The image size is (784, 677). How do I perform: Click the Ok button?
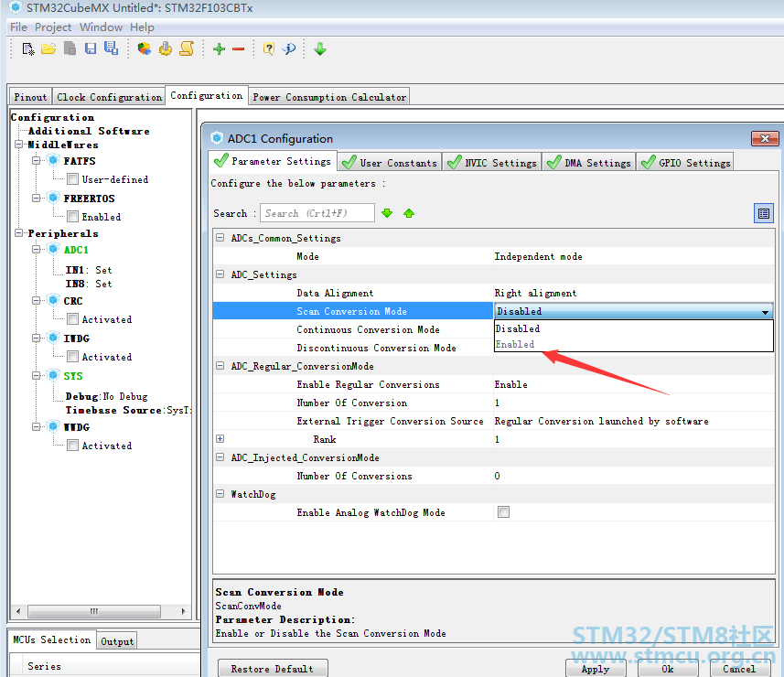click(x=668, y=669)
